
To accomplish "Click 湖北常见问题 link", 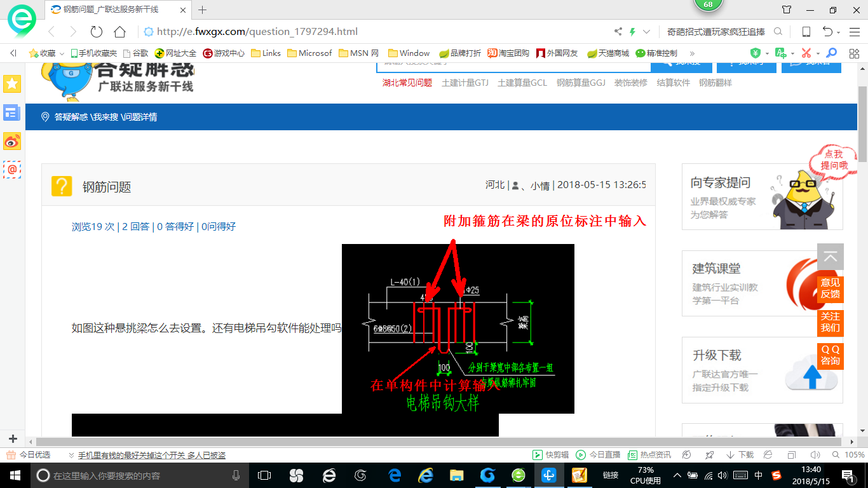I will point(407,83).
